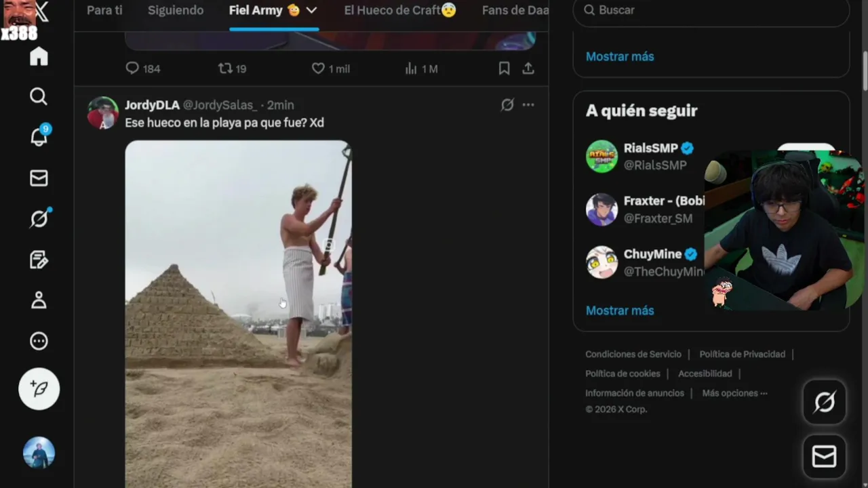
Task: Open Messages envelope in left sidebar
Action: tap(39, 178)
